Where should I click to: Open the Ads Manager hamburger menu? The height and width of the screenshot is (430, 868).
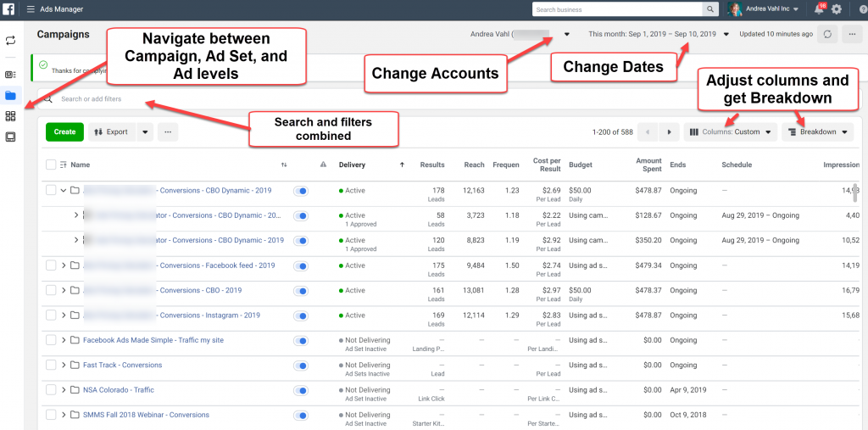pyautogui.click(x=31, y=9)
